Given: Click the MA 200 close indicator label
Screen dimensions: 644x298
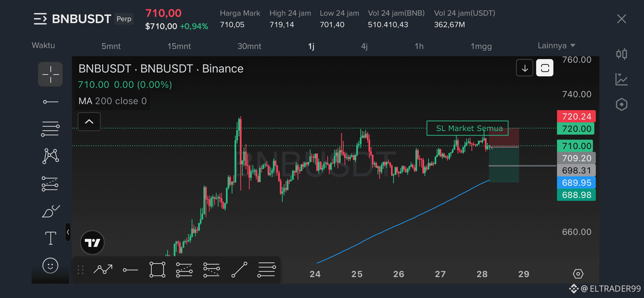Looking at the screenshot, I should 112,101.
